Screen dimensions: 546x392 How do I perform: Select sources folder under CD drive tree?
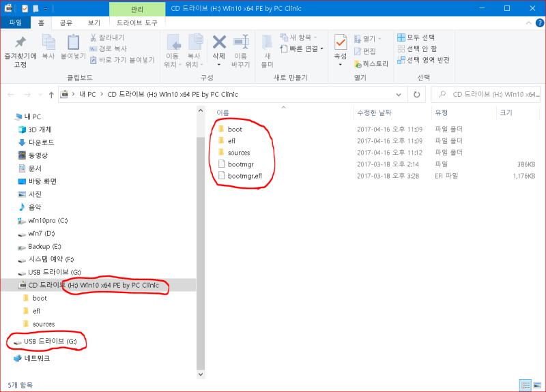click(39, 325)
